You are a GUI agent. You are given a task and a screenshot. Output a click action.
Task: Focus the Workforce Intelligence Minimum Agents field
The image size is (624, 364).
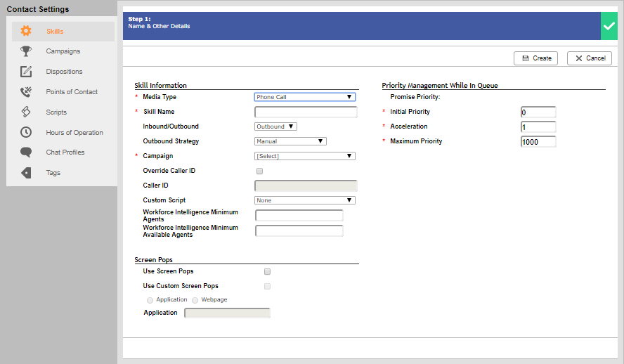pos(299,216)
